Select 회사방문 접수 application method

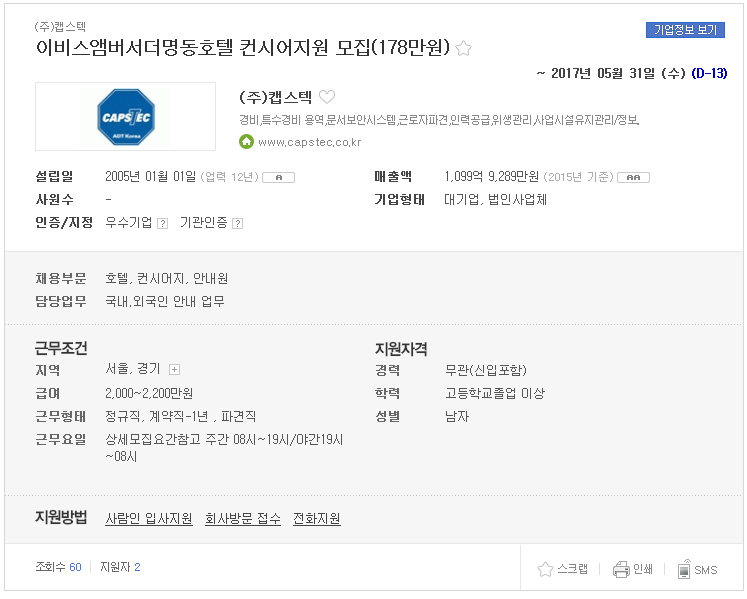point(242,518)
